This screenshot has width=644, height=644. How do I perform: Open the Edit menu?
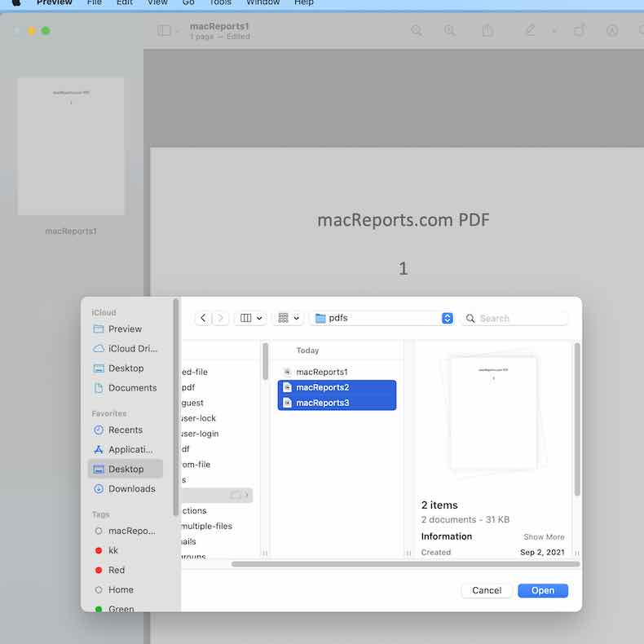(125, 2)
